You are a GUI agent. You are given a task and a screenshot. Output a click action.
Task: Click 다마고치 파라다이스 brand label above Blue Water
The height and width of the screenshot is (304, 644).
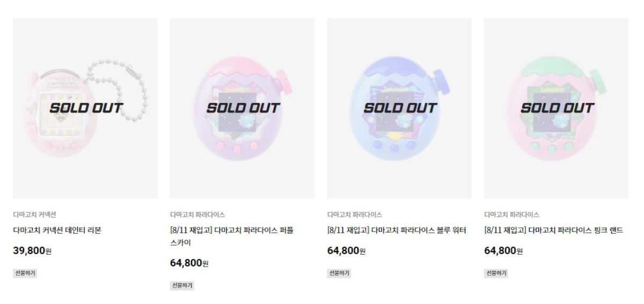pyautogui.click(x=355, y=214)
